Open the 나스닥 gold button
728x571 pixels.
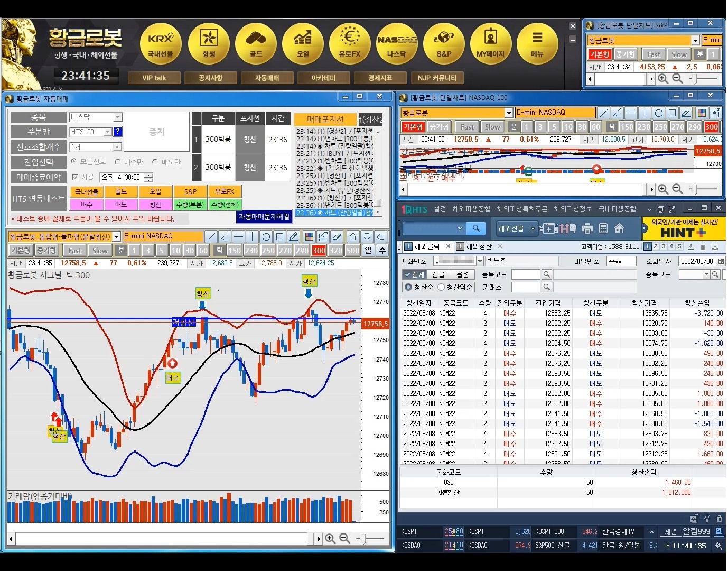[397, 44]
